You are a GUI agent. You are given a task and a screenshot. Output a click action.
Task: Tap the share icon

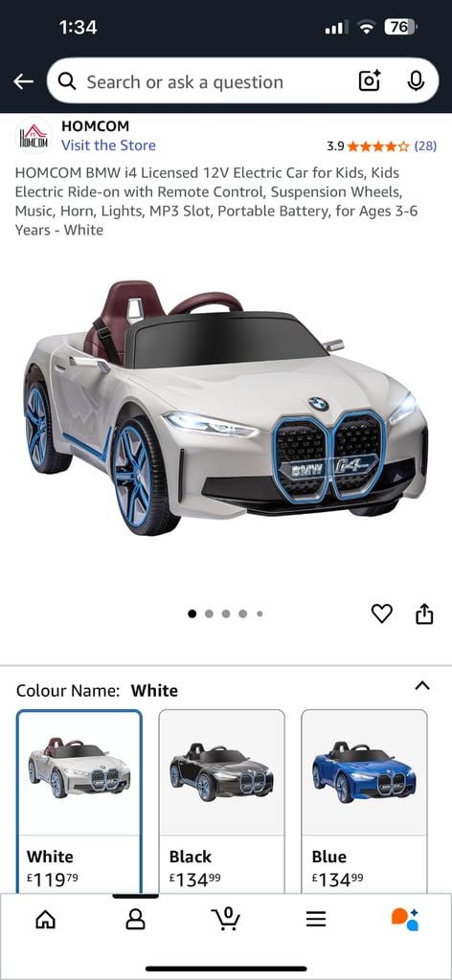coord(424,613)
